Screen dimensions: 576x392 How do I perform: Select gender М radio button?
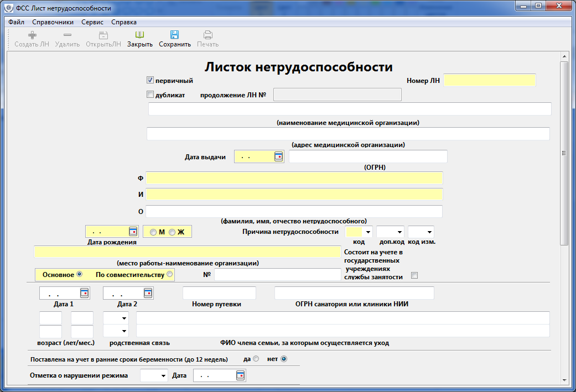153,232
